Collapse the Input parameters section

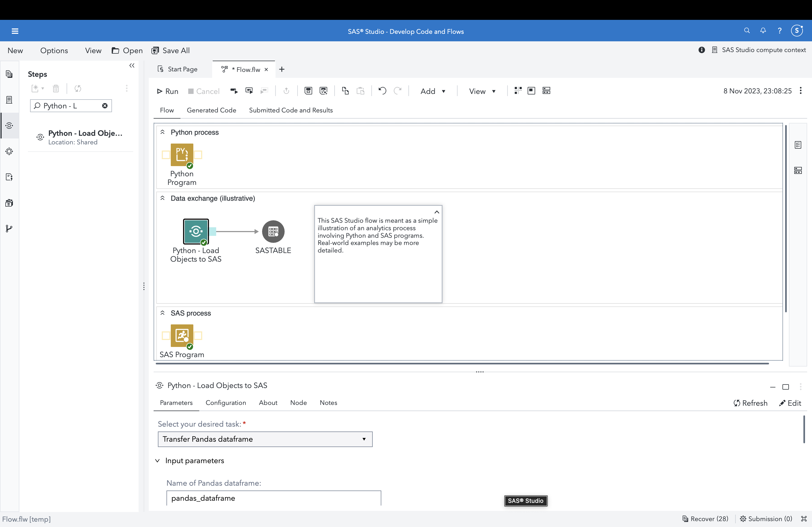(158, 460)
